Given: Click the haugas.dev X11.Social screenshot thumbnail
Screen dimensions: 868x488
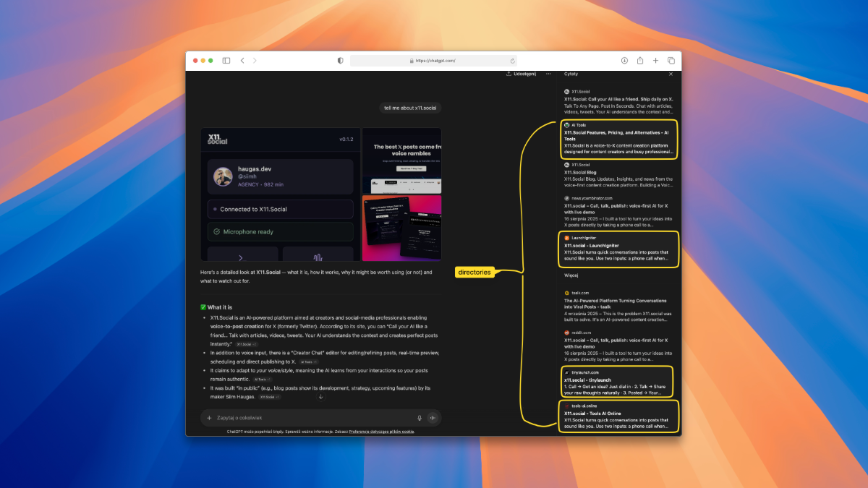Looking at the screenshot, I should (280, 194).
